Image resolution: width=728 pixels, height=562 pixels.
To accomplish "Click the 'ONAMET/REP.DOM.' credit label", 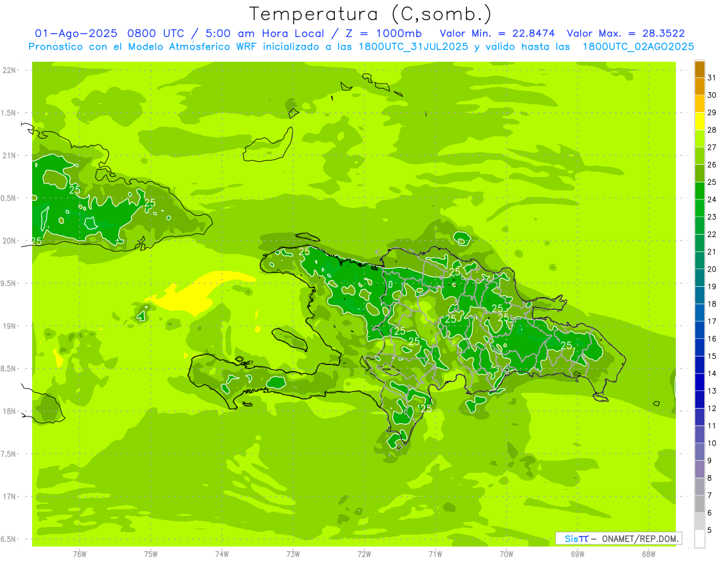I will pos(641,538).
